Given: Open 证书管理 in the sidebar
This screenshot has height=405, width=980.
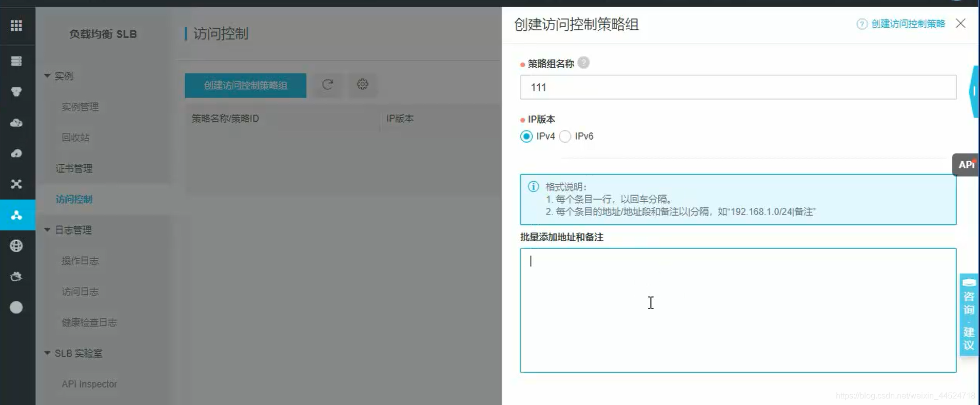Looking at the screenshot, I should coord(74,168).
